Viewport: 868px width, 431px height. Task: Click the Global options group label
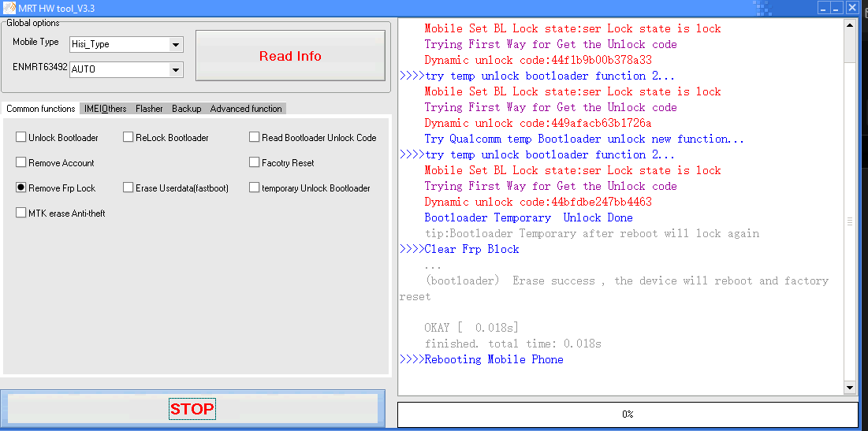(32, 23)
